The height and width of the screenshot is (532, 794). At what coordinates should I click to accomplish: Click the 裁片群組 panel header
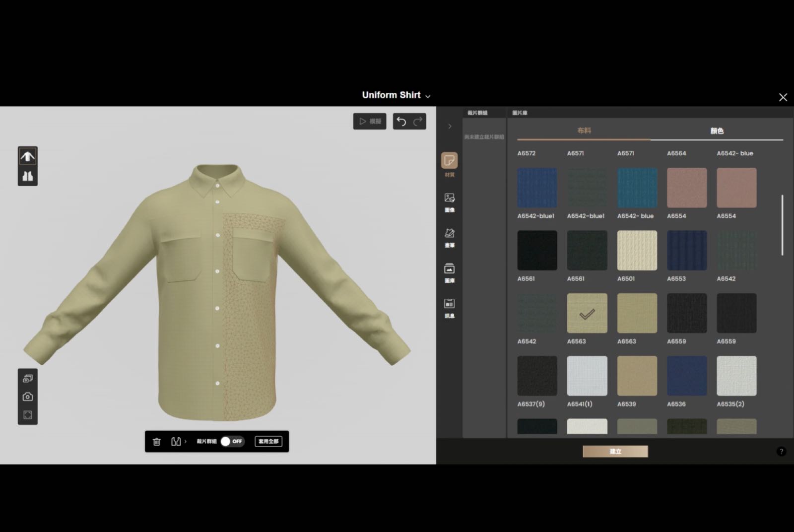tap(477, 113)
